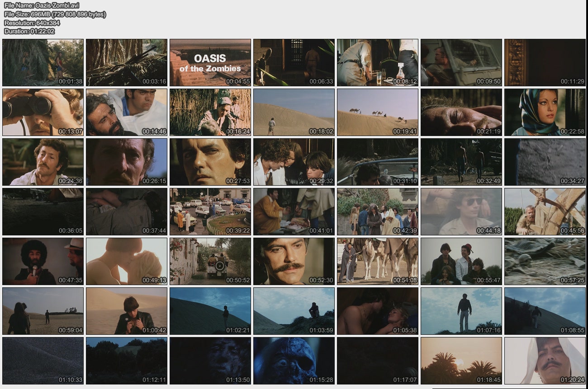Open the afro man with microphone frame 00:47:35
Viewport: 588px width, 389px height.
pyautogui.click(x=43, y=261)
